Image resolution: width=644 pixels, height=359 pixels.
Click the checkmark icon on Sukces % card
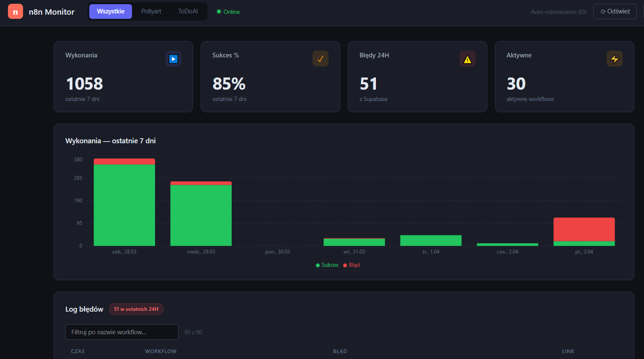[x=321, y=59]
